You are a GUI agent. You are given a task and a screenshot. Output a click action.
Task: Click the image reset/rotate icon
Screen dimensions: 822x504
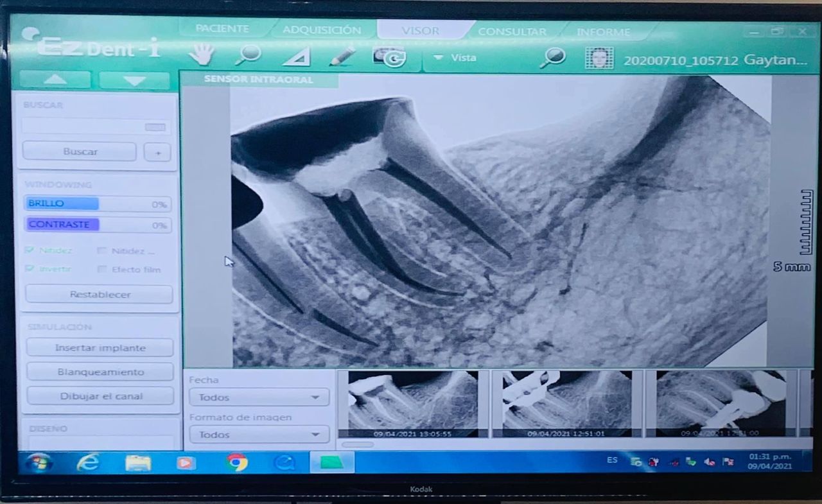pyautogui.click(x=389, y=57)
